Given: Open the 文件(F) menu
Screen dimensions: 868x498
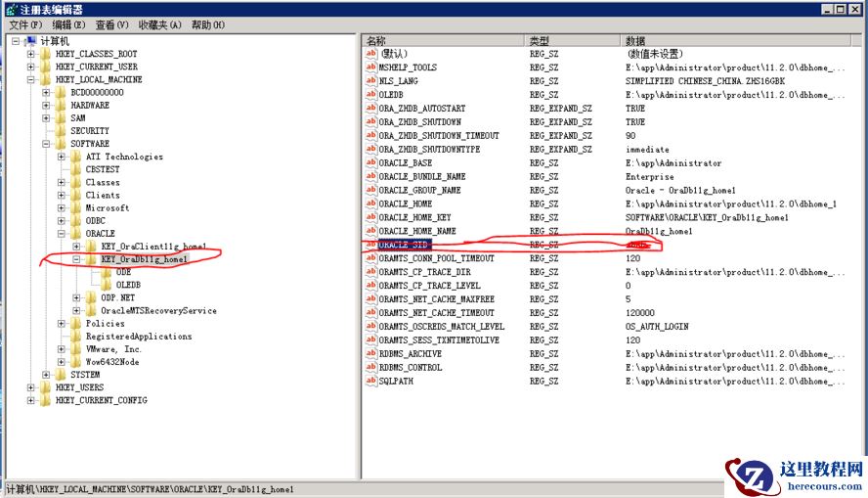Looking at the screenshot, I should (25, 24).
